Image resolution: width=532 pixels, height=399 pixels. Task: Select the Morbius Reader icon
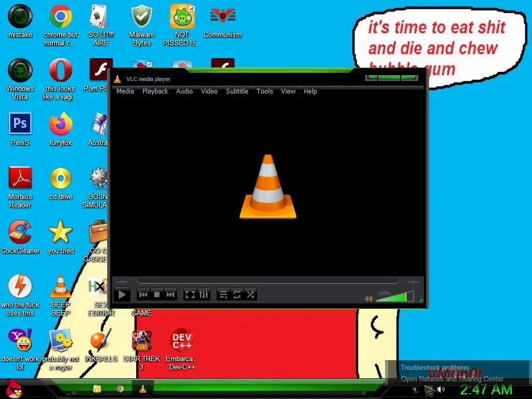20,187
